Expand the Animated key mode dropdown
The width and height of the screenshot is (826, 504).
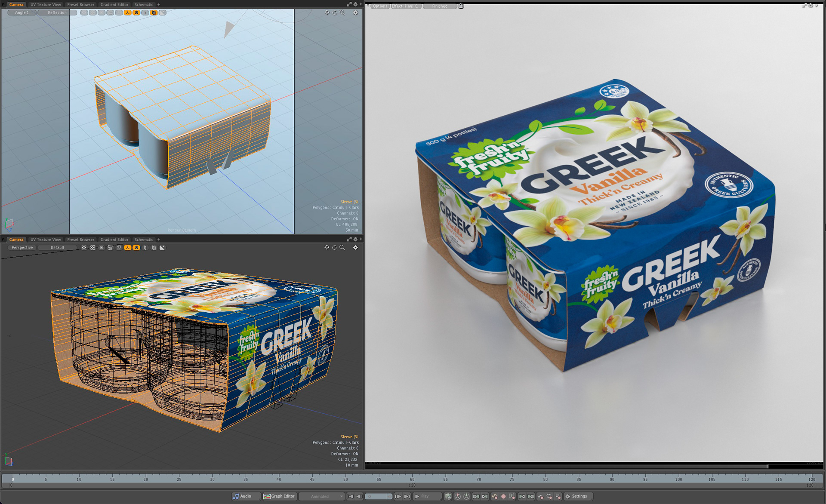(x=322, y=496)
